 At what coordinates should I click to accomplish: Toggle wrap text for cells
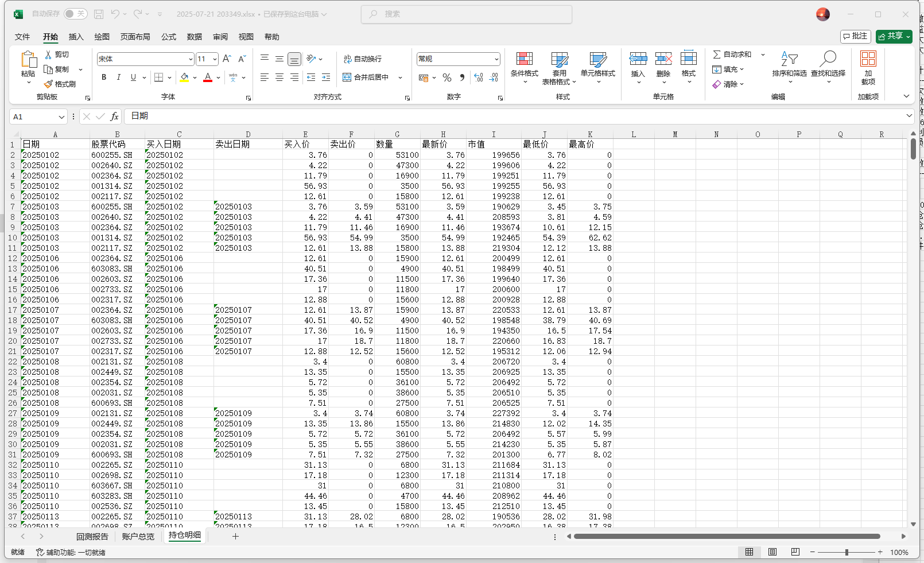363,59
